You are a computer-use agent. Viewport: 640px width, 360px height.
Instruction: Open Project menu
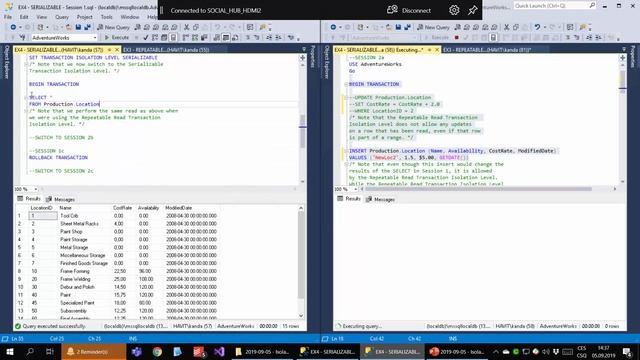pyautogui.click(x=84, y=17)
